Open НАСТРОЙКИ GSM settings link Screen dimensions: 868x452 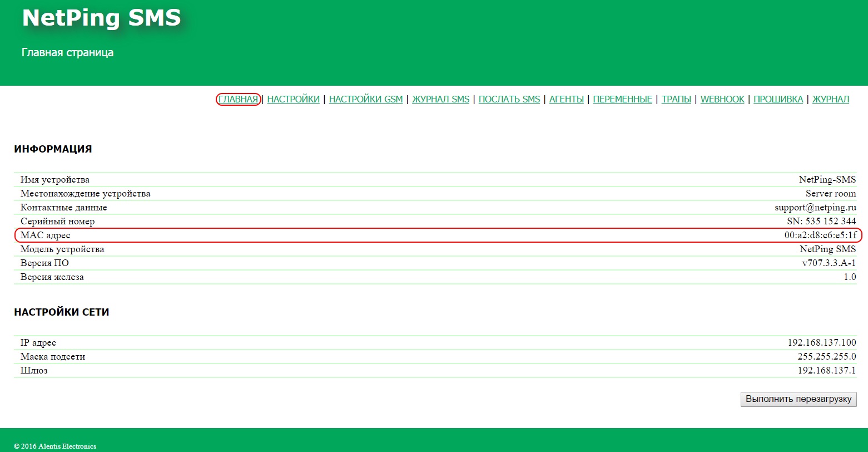(366, 100)
